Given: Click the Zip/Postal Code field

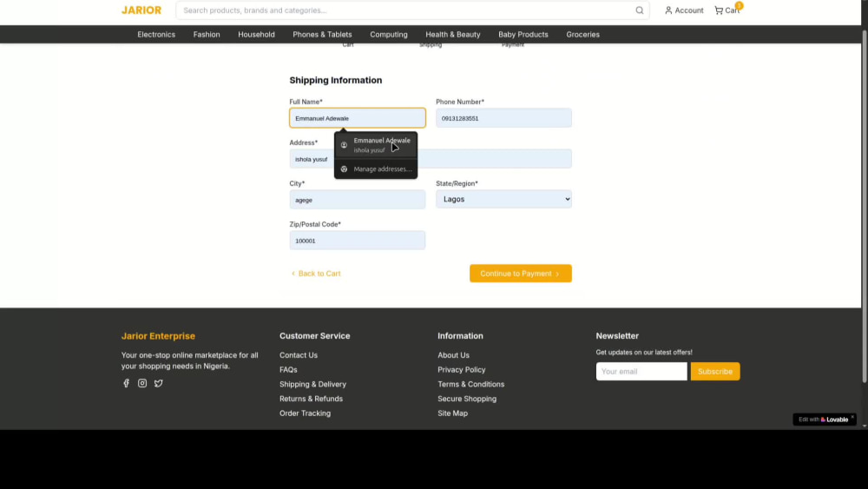Looking at the screenshot, I should point(358,241).
